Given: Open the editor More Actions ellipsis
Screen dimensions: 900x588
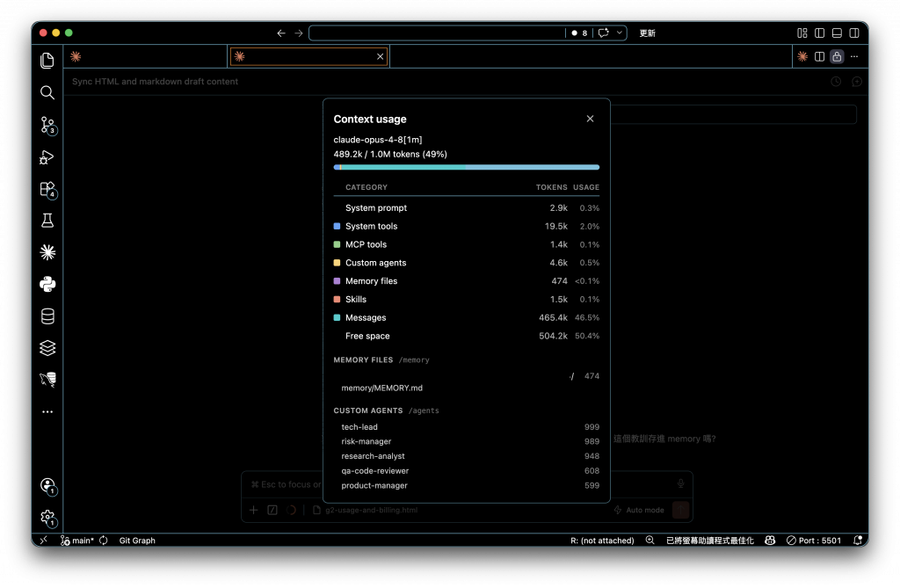Looking at the screenshot, I should coord(854,56).
